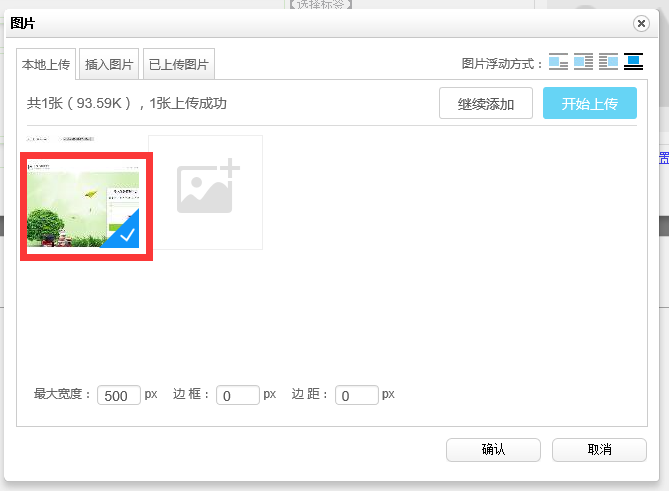Switch to the 本地上传 tab
The width and height of the screenshot is (669, 491).
click(x=46, y=65)
